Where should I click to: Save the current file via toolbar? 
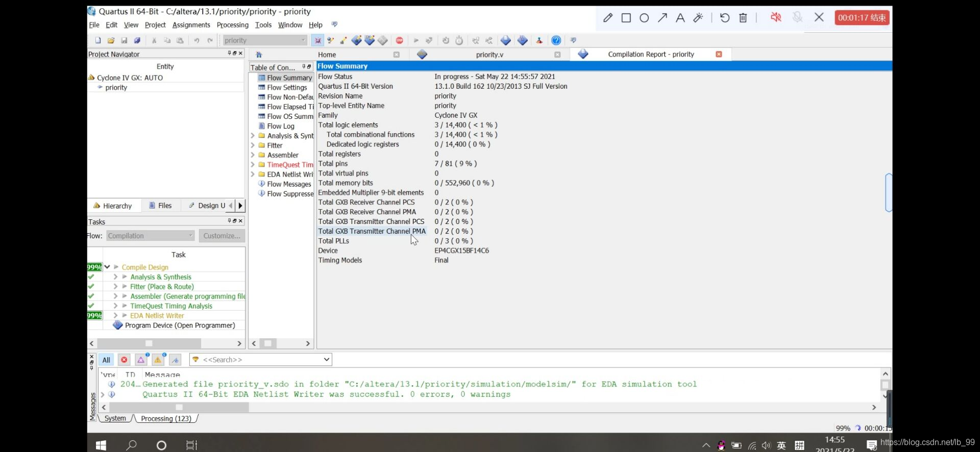click(x=124, y=40)
